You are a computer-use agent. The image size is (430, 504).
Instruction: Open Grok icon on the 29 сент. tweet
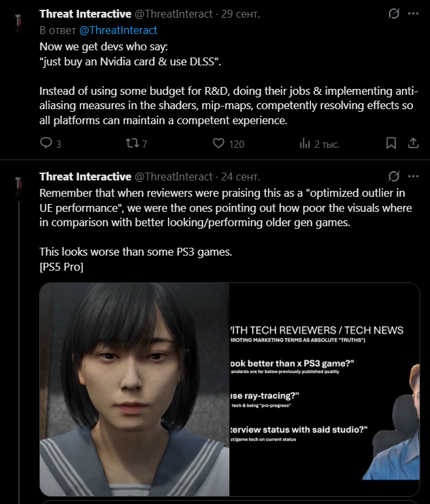393,14
